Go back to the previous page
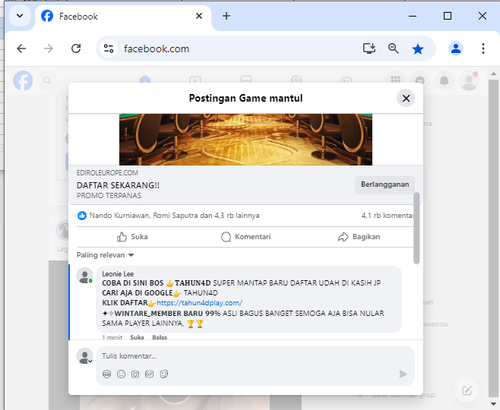500x410 pixels. (21, 49)
